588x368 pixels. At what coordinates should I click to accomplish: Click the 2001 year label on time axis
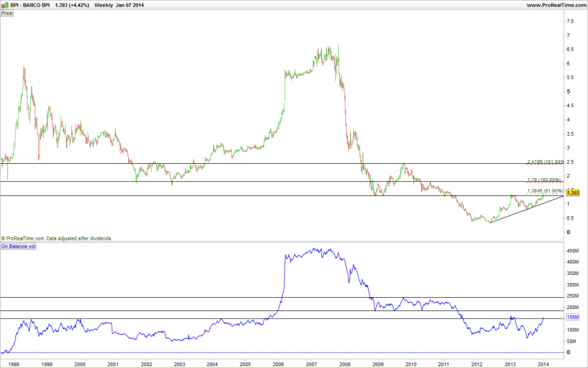coord(113,364)
